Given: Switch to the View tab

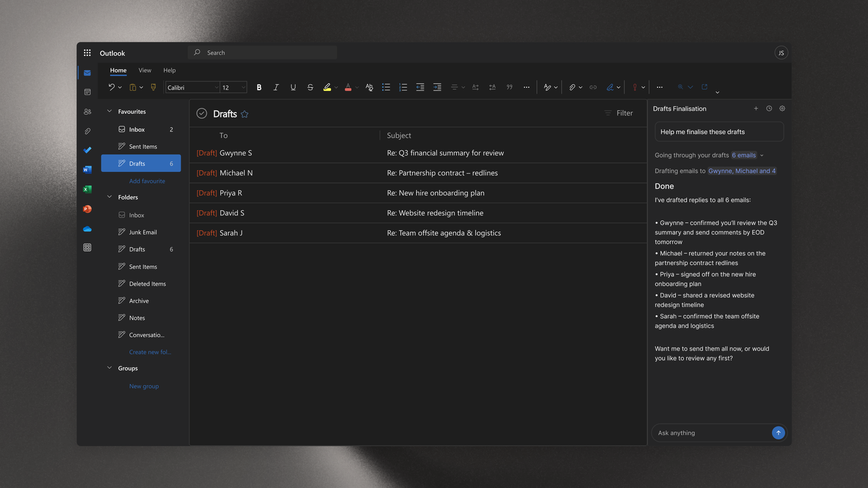Looking at the screenshot, I should pos(145,71).
